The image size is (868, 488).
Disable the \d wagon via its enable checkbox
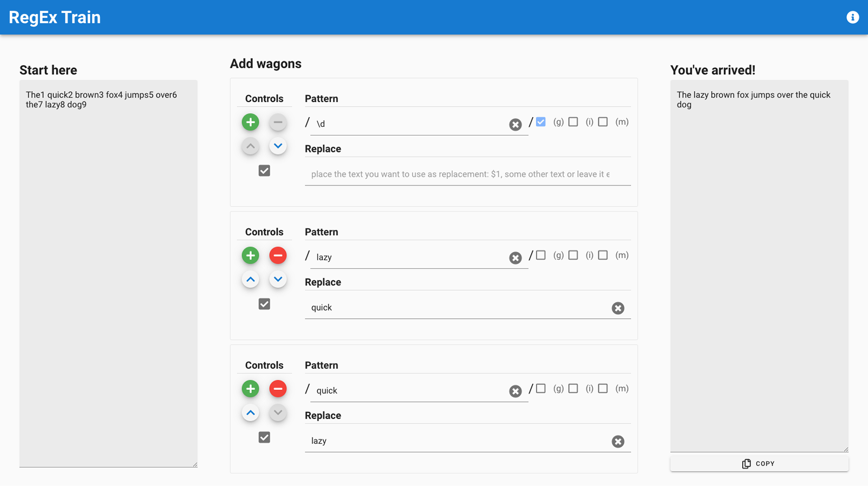click(264, 171)
